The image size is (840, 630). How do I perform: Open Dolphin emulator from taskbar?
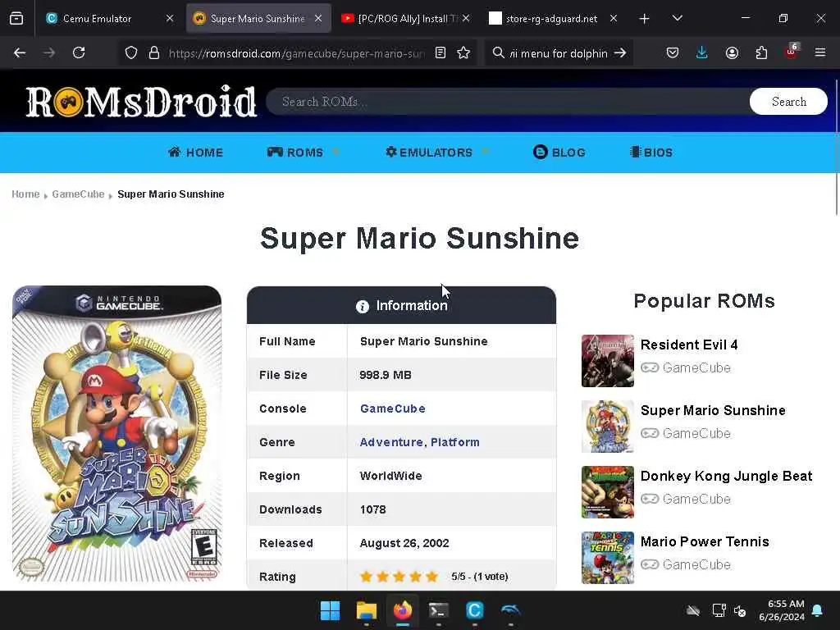click(510, 610)
